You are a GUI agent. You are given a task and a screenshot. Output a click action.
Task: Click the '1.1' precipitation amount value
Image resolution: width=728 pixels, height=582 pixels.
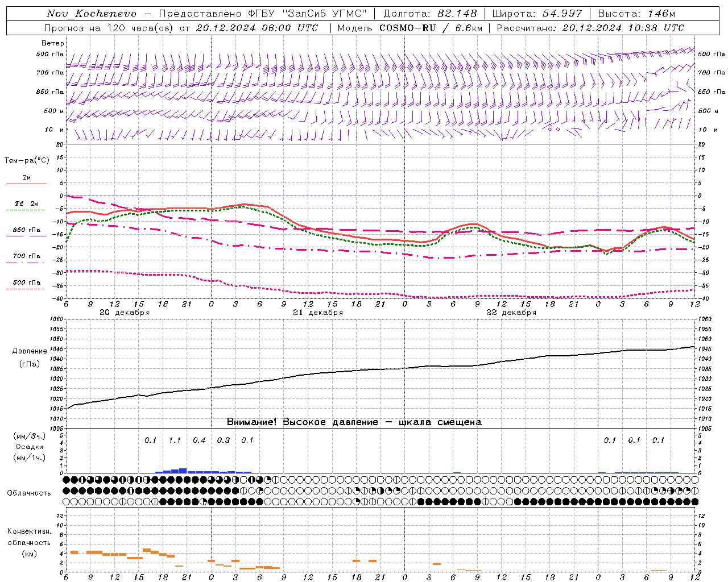[175, 440]
